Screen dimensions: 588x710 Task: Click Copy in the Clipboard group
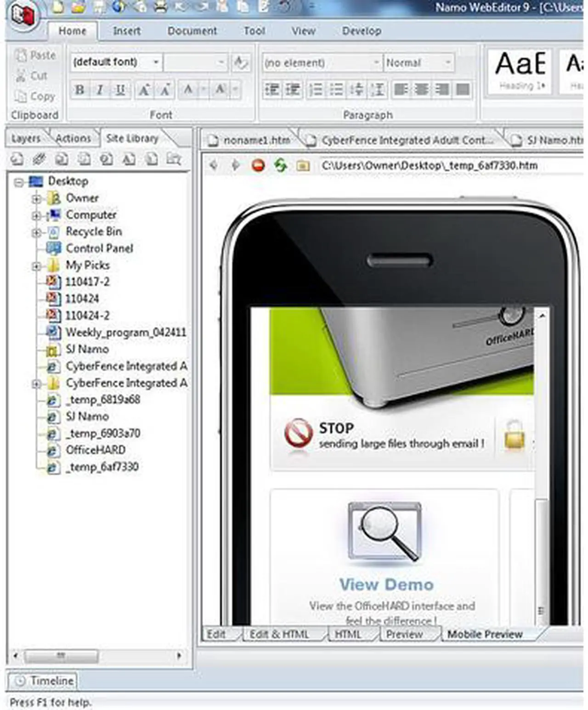point(35,96)
